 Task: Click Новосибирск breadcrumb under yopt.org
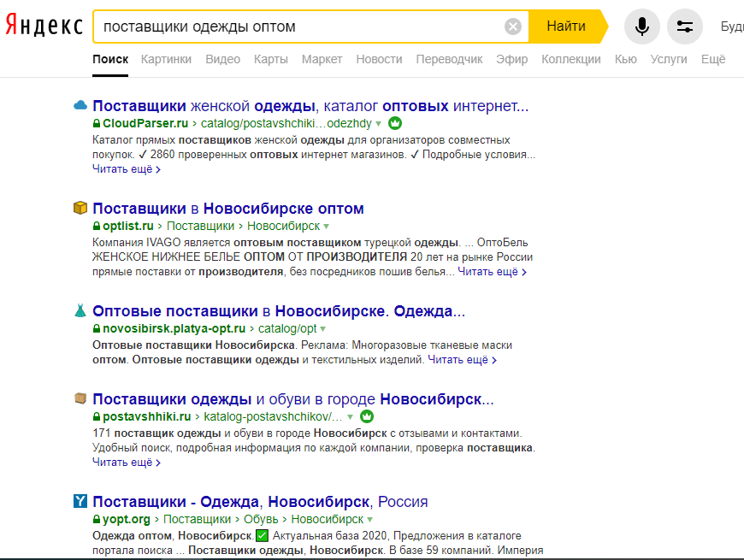(327, 519)
